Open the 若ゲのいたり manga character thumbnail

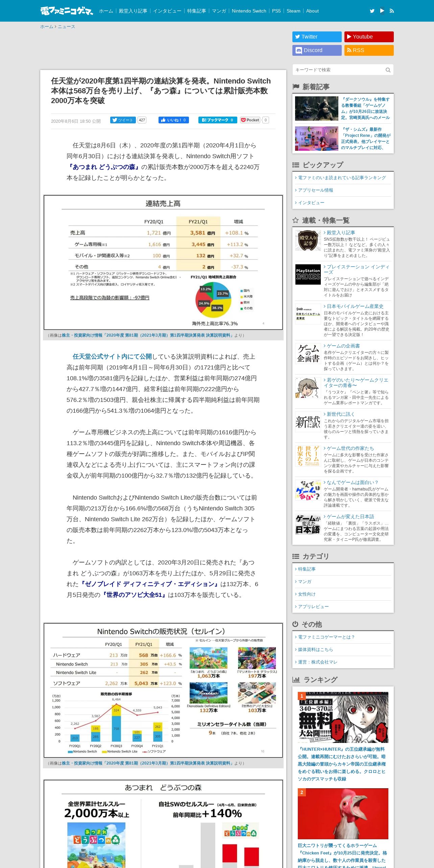point(308,388)
